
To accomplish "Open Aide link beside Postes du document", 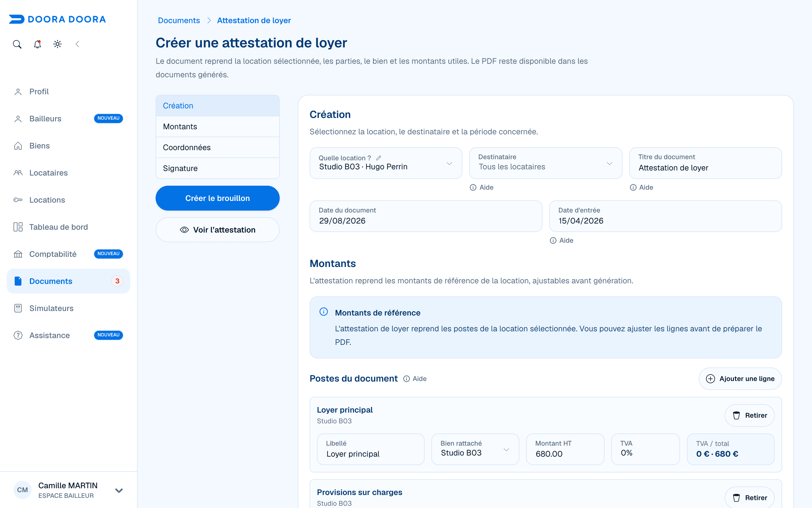I will tap(415, 379).
